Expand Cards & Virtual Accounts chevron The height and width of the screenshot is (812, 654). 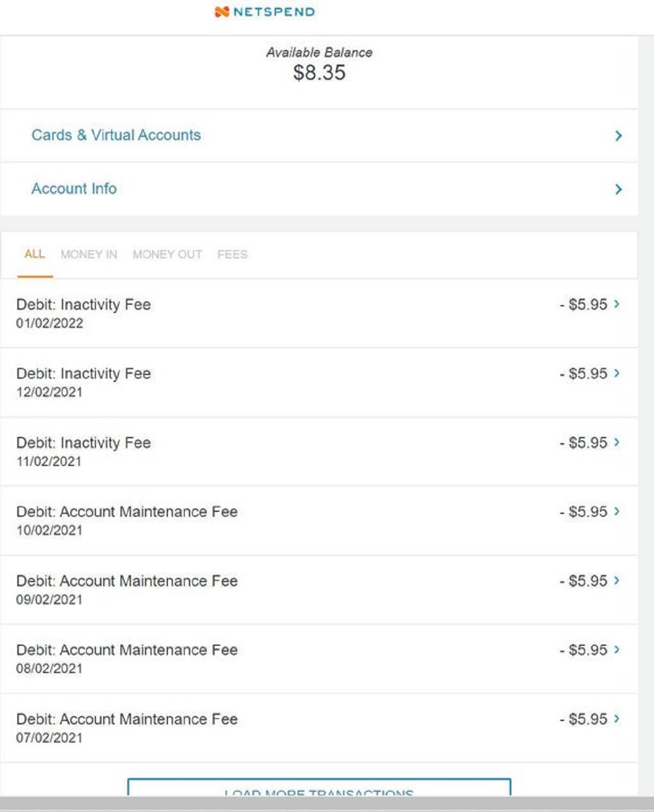618,136
